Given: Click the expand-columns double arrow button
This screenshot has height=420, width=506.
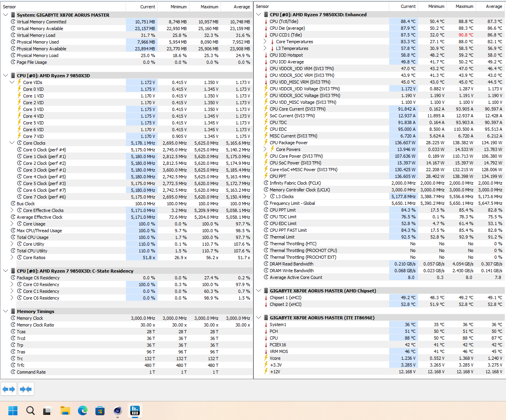Looking at the screenshot, I should (x=9, y=389).
